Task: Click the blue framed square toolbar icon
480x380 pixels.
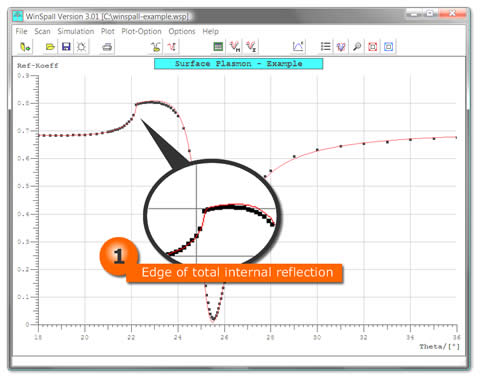Action: click(x=389, y=47)
